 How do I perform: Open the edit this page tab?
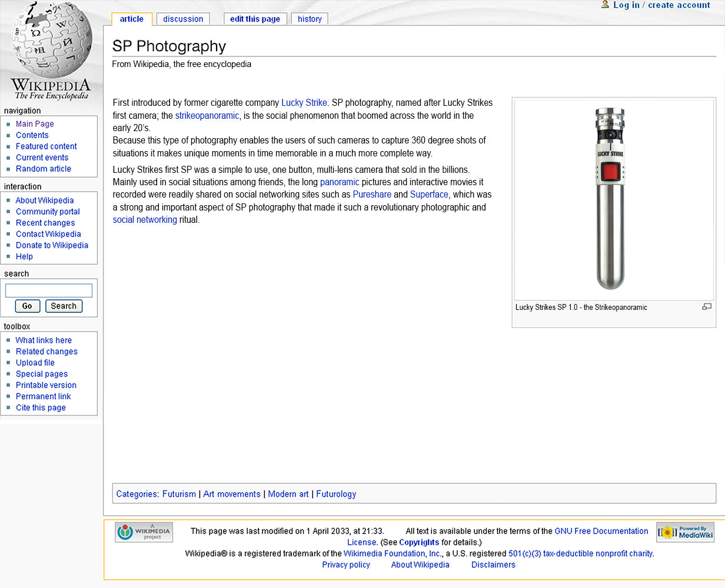(x=255, y=19)
